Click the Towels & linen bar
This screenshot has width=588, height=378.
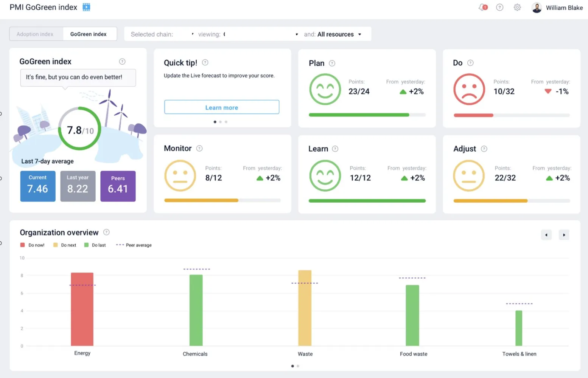tap(519, 328)
